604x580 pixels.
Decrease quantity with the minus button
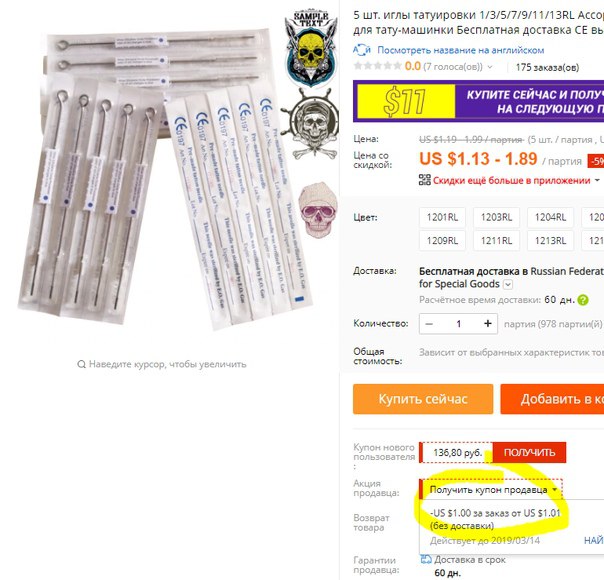pos(429,324)
